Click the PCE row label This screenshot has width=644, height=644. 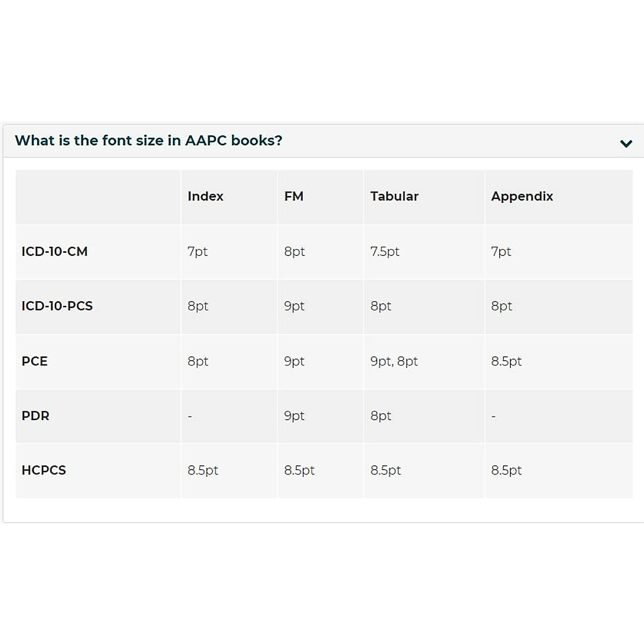coord(34,361)
